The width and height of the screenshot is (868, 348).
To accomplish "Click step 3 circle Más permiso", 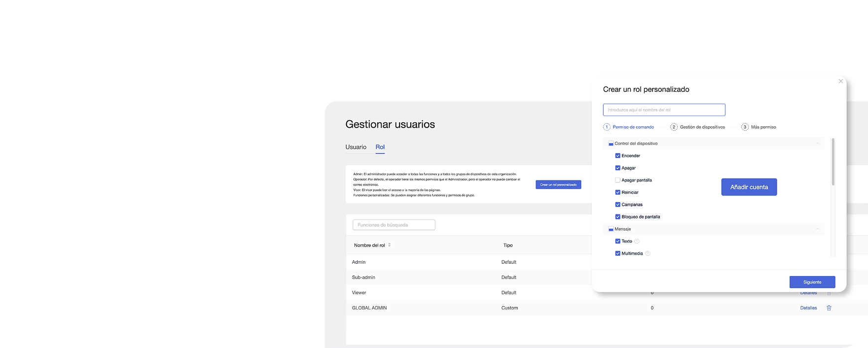I will 745,127.
